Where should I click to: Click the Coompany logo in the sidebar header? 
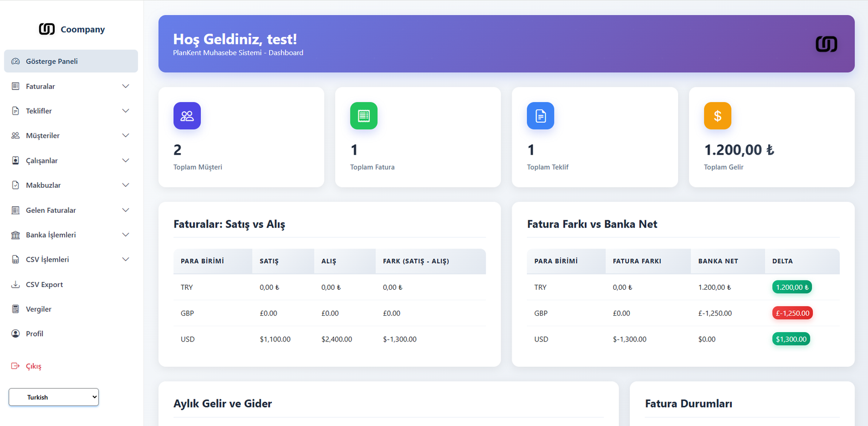coord(72,29)
